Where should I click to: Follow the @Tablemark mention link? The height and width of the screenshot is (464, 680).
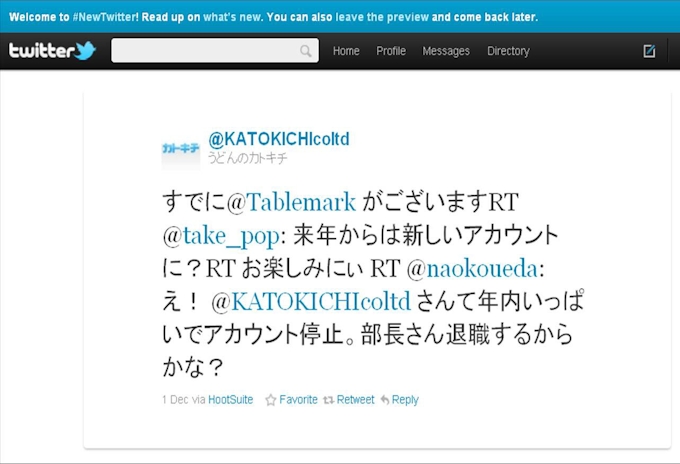291,202
